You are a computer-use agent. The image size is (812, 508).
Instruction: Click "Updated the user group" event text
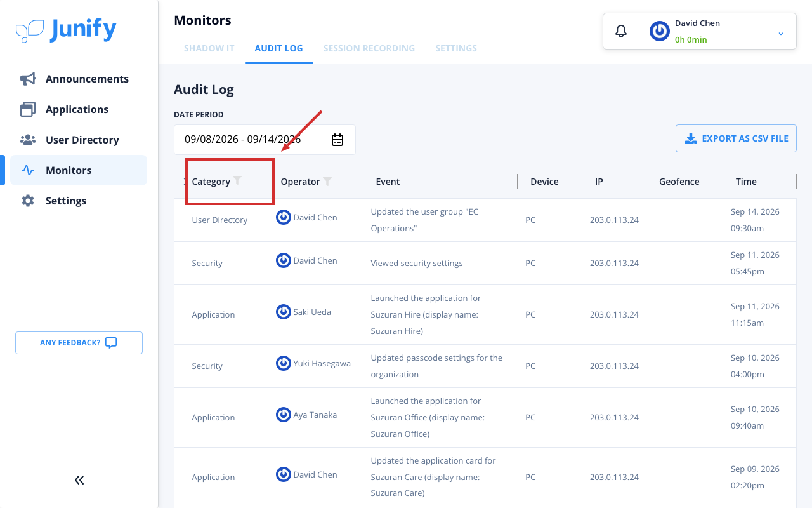coord(424,220)
